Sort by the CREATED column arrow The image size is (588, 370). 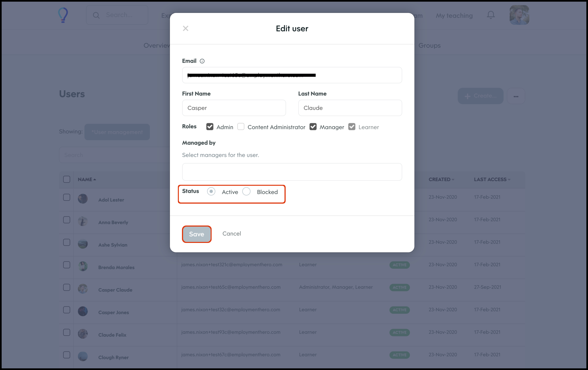[x=453, y=180]
